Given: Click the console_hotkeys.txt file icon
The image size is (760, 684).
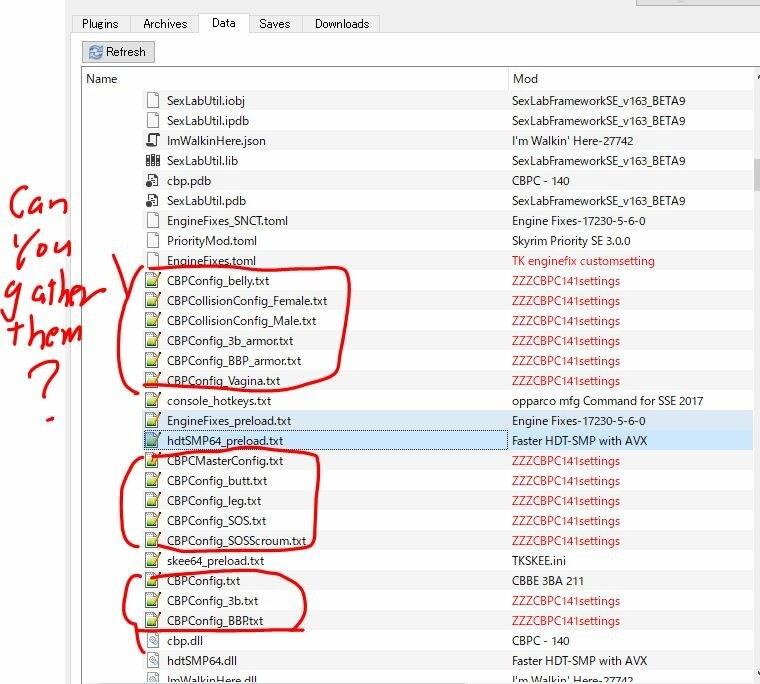Looking at the screenshot, I should (x=153, y=400).
